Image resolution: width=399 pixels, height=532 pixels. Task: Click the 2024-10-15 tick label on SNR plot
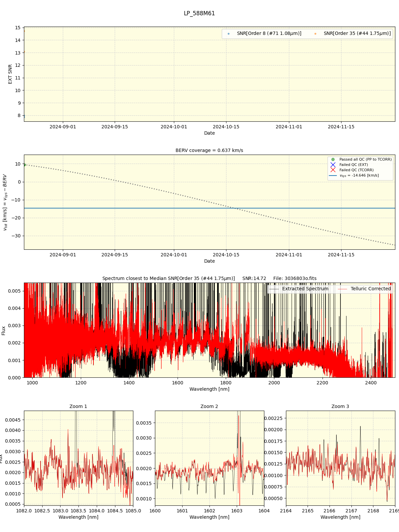pyautogui.click(x=226, y=127)
